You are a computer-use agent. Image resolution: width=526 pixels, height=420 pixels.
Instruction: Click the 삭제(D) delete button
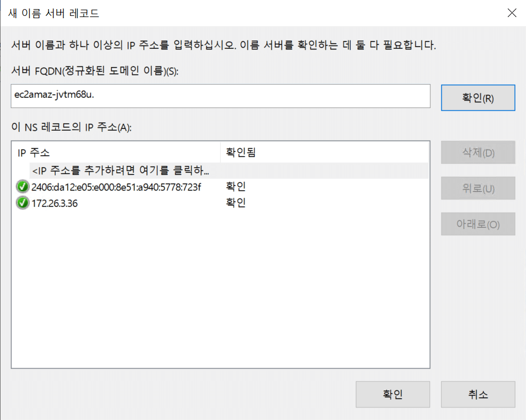pos(478,152)
